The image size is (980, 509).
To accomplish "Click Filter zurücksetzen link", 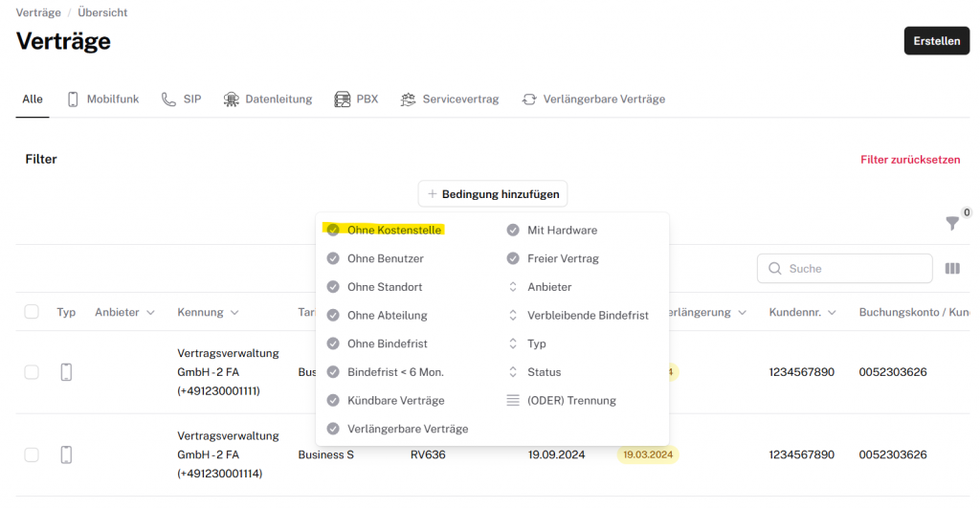I will click(x=909, y=160).
